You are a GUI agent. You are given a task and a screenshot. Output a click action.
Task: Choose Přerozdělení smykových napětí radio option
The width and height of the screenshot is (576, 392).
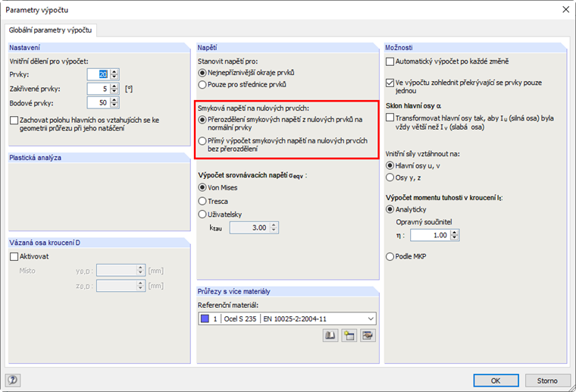point(202,119)
